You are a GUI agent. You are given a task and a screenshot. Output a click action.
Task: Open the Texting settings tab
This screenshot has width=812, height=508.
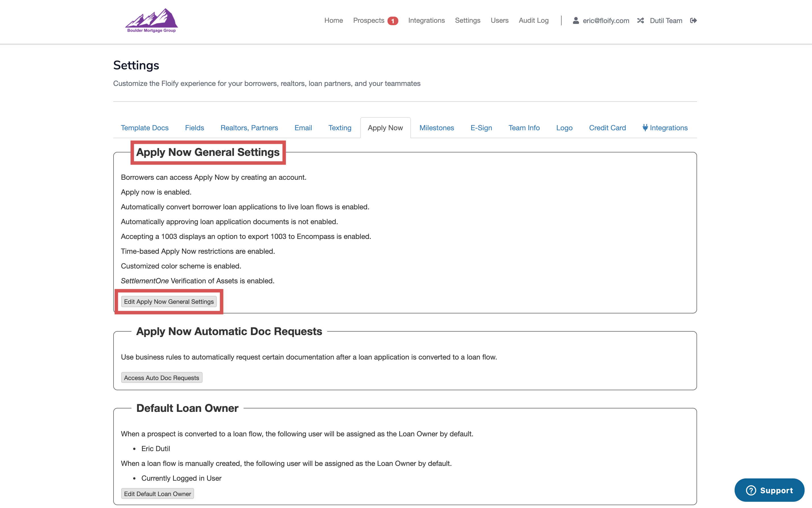(339, 128)
